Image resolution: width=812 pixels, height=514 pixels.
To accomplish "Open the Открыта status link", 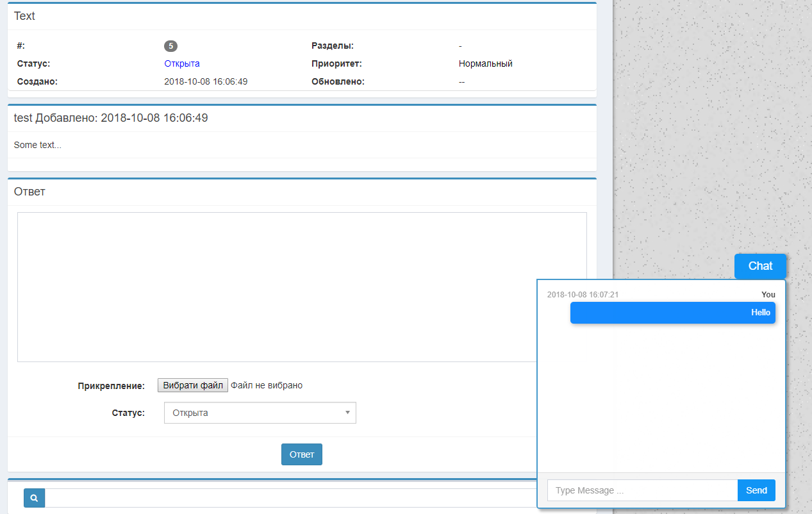I will pos(182,63).
